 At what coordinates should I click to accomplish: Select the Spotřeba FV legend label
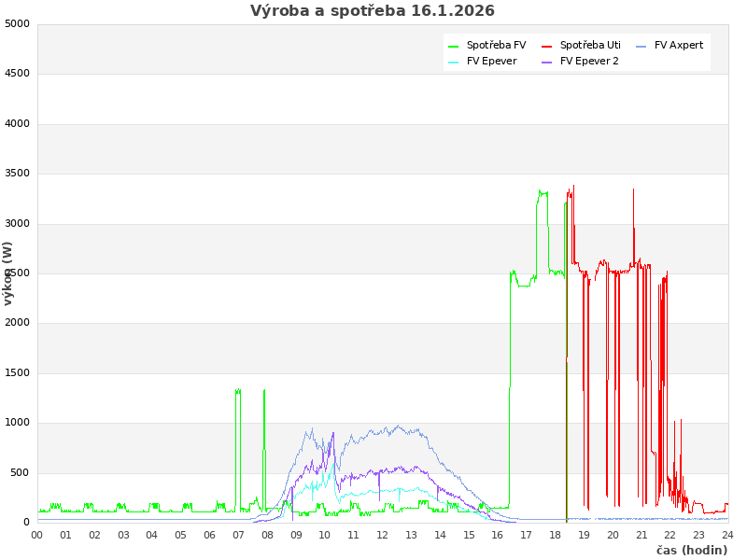(x=496, y=46)
